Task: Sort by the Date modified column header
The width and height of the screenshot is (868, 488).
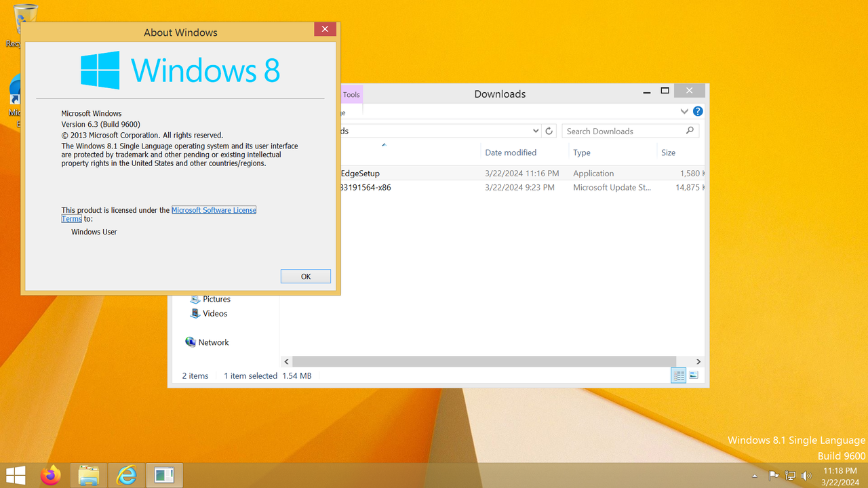Action: pos(511,152)
